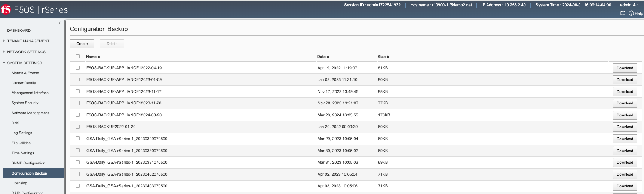Check the GSA-Daily 20230402070500 backup row
This screenshot has width=644, height=194.
[x=77, y=174]
